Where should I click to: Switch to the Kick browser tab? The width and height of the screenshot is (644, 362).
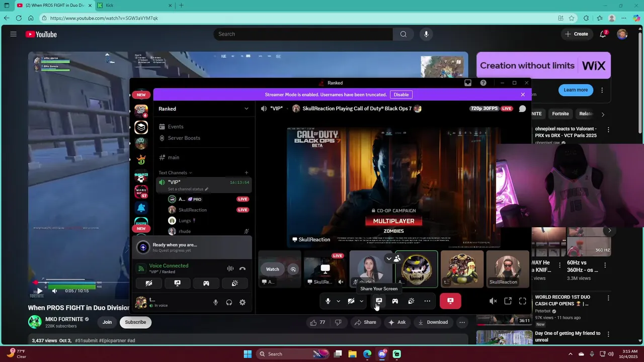(134, 5)
